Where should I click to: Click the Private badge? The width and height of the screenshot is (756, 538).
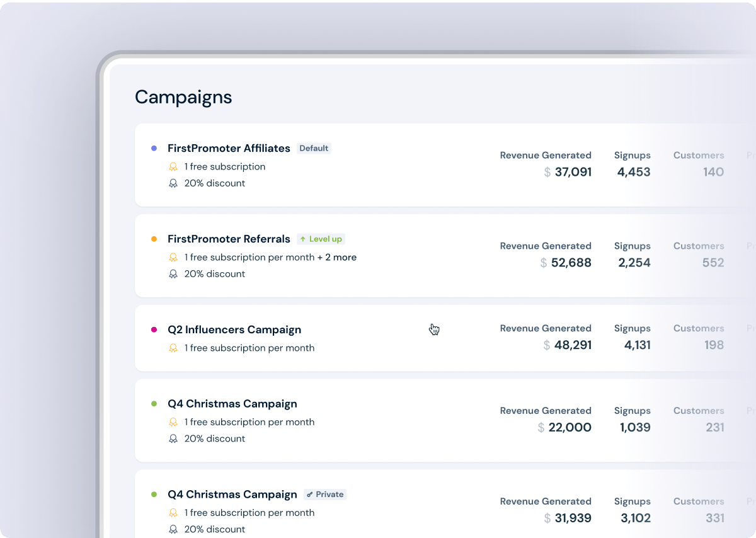[325, 495]
